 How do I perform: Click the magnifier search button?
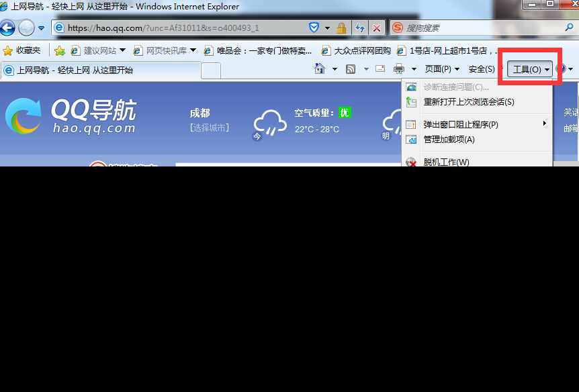pos(569,28)
